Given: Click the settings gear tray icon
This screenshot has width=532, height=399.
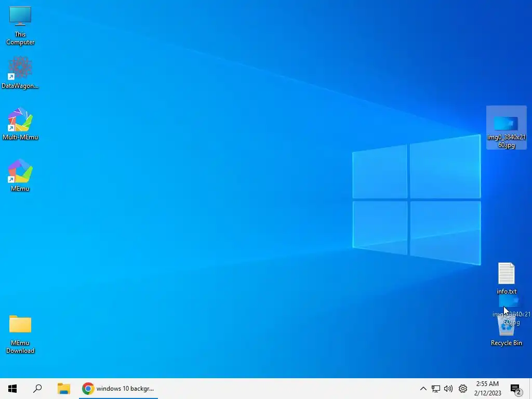Looking at the screenshot, I should 463,389.
